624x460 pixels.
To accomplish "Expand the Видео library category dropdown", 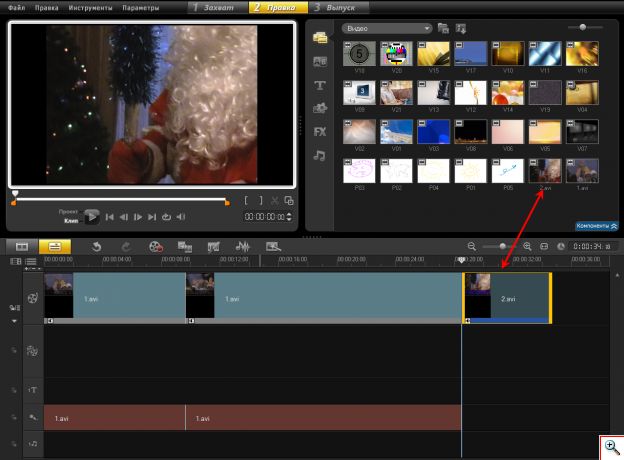I will [x=387, y=28].
